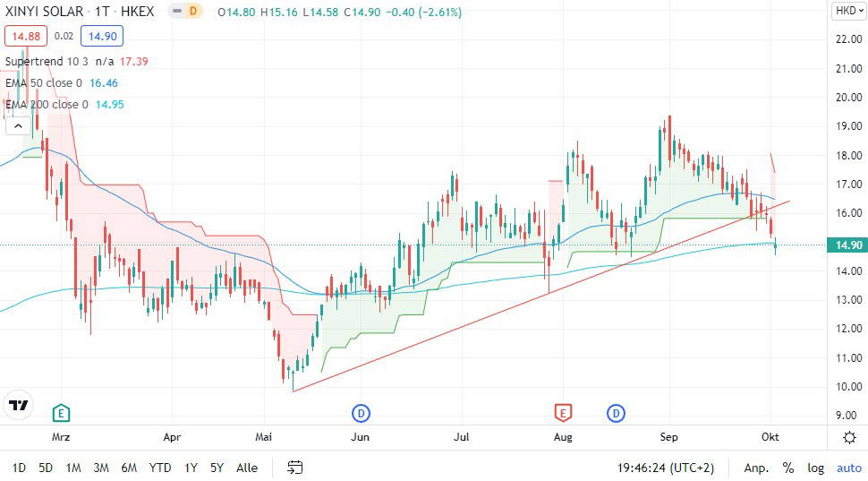Viewport: 868px width, 481px height.
Task: Click the current price label 14.90 on axis
Action: coord(847,245)
